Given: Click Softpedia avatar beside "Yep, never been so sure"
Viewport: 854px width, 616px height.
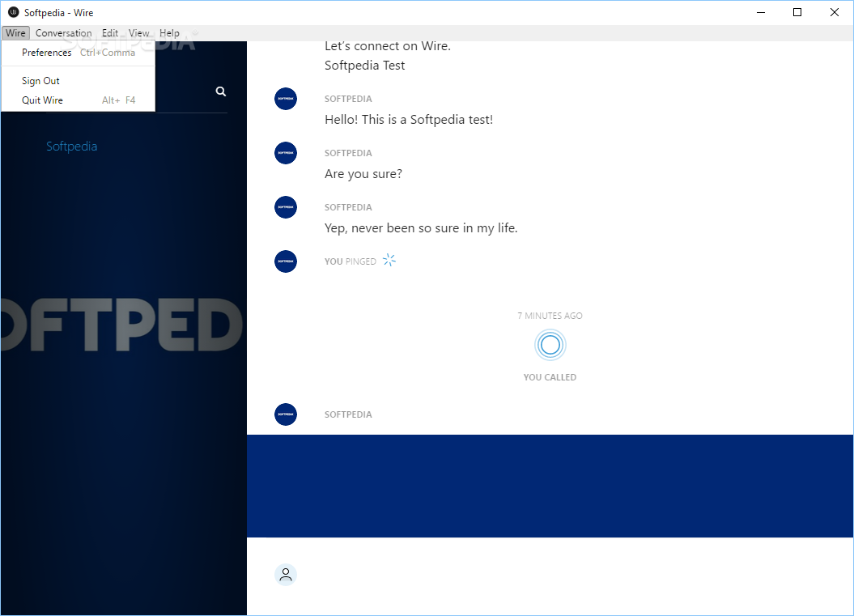Looking at the screenshot, I should (x=286, y=207).
